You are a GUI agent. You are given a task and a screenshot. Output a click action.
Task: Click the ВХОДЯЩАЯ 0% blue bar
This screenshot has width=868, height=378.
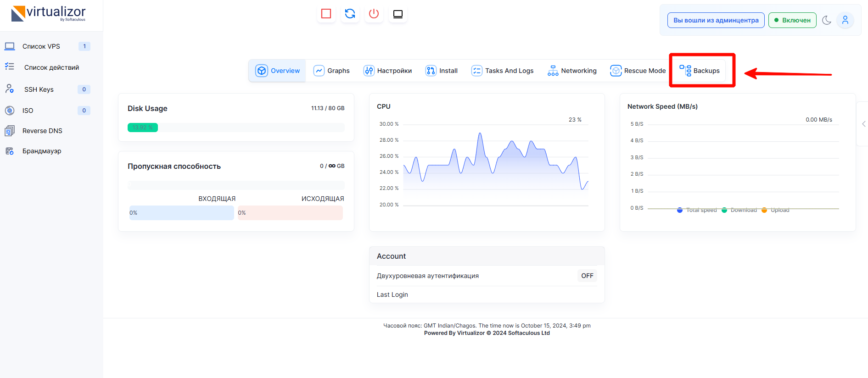coord(181,213)
